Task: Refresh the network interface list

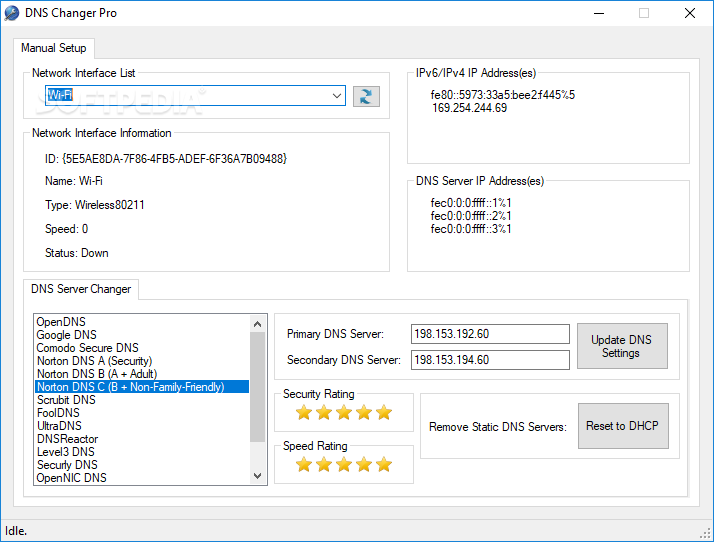Action: tap(366, 97)
